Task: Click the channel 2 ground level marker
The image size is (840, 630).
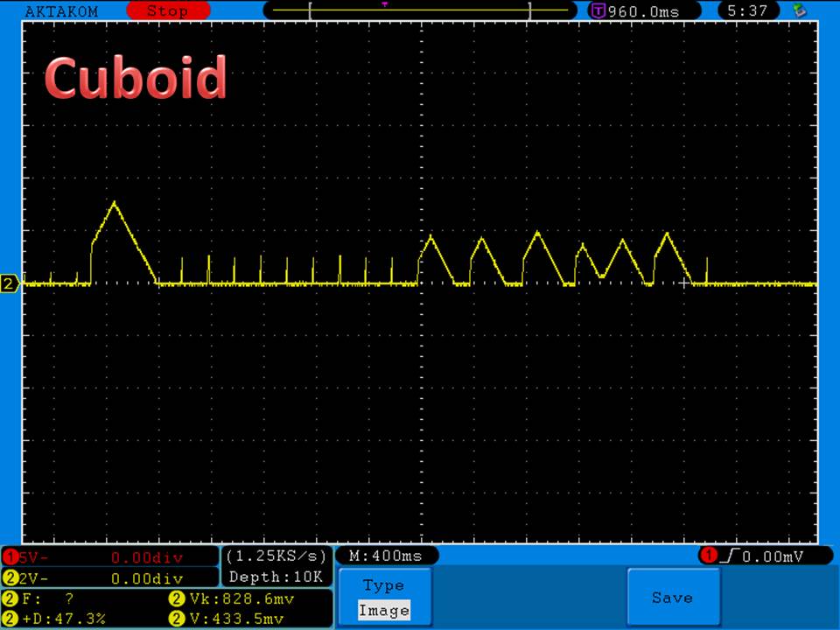Action: pos(10,283)
